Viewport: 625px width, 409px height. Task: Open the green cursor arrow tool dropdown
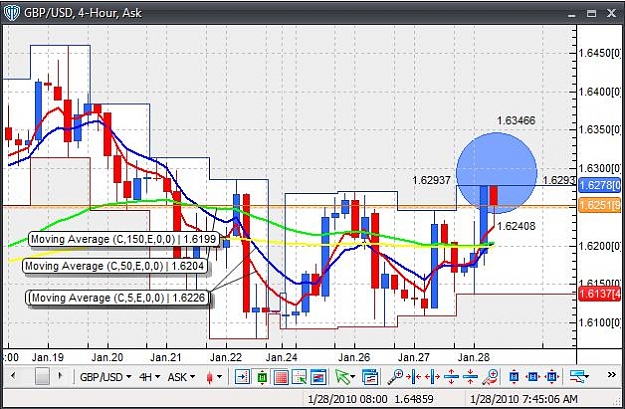click(345, 376)
